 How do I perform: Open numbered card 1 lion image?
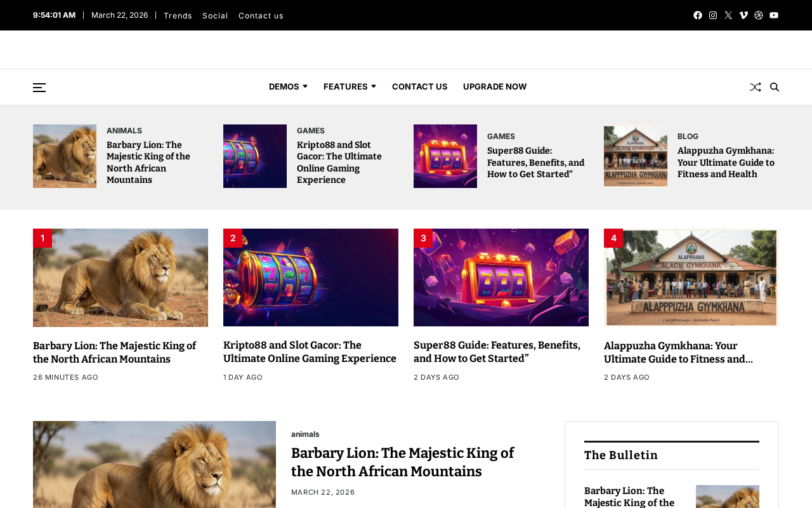pos(121,277)
